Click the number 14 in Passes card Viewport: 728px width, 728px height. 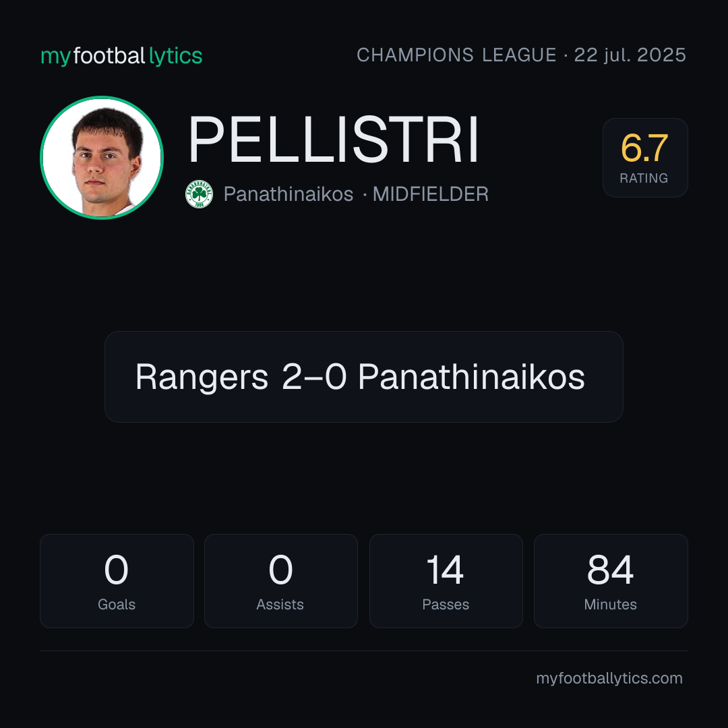pyautogui.click(x=445, y=570)
